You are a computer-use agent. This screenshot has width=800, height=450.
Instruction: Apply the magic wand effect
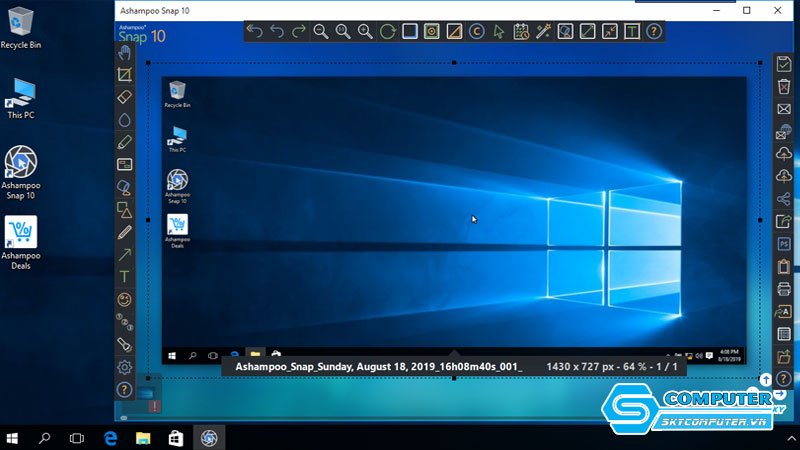pos(543,31)
